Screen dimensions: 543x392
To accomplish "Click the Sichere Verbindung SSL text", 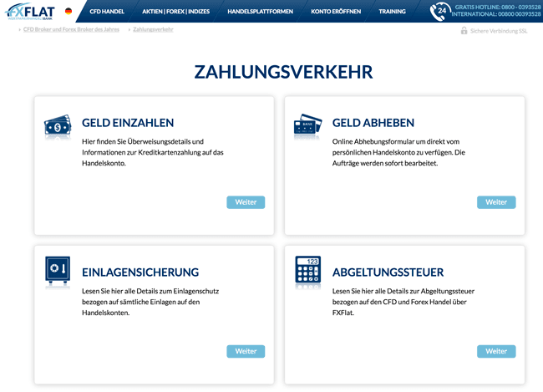I will (499, 31).
